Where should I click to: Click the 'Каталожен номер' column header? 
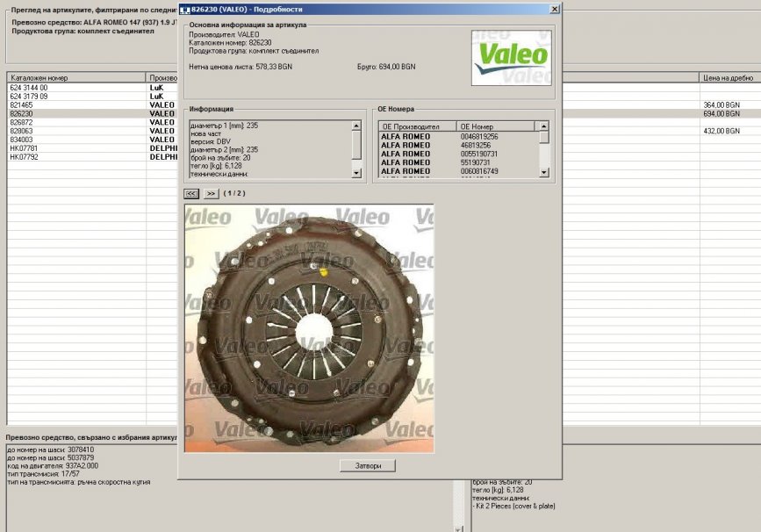point(76,78)
